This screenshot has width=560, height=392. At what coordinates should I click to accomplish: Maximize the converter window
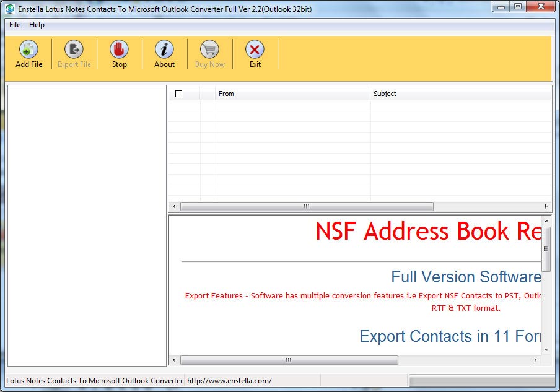coord(517,7)
